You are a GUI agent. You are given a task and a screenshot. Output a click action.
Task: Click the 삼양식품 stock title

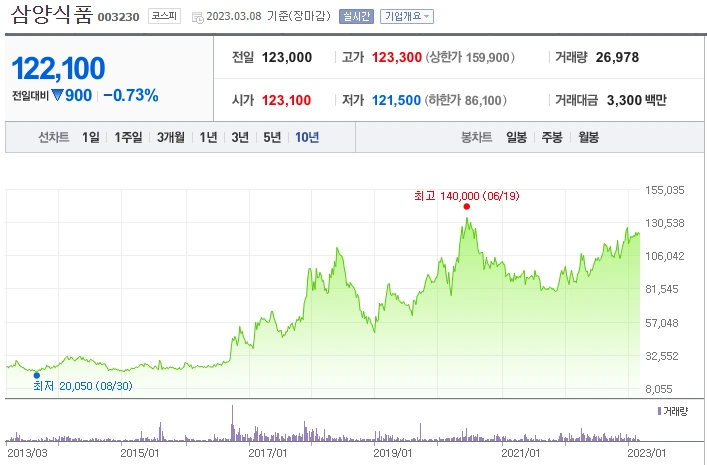point(51,14)
